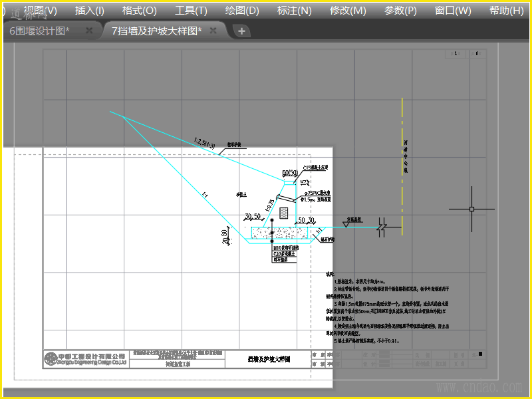Screen dimensions: 532x399
Task: Open the 窗口(W) menu
Action: coord(453,11)
